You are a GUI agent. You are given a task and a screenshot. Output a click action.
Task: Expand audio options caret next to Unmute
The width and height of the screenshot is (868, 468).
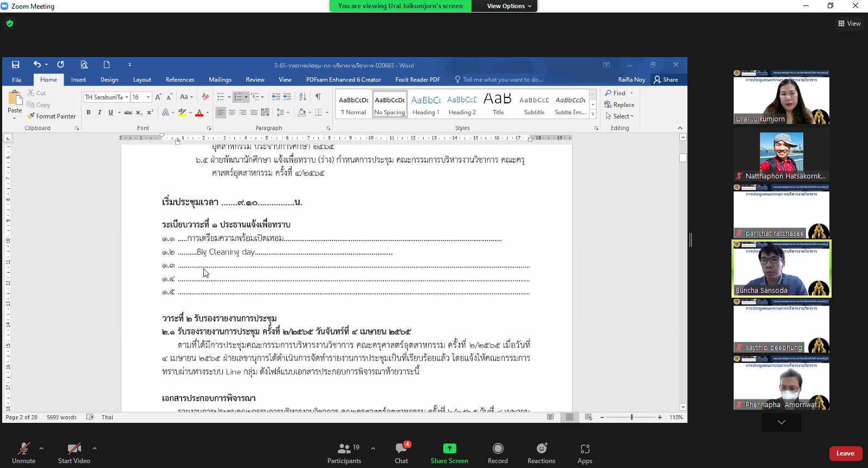tap(41, 448)
